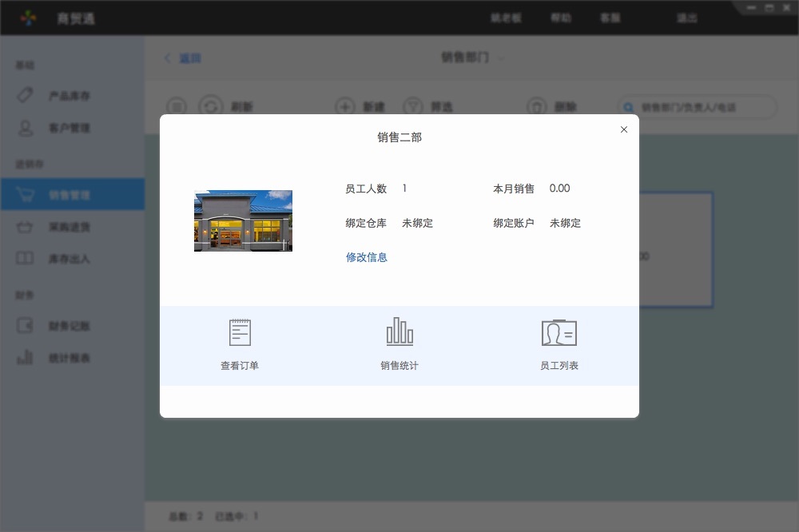Click the 本月销售 label
Viewport: 799px width, 532px height.
(x=514, y=189)
